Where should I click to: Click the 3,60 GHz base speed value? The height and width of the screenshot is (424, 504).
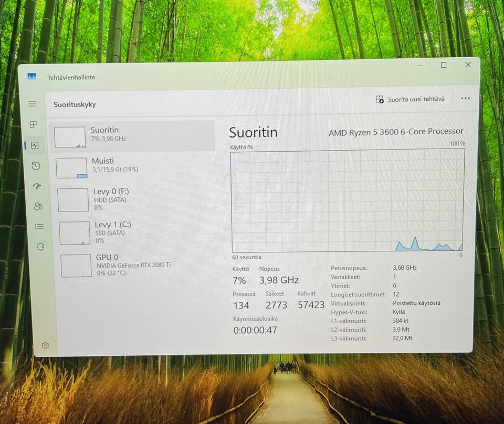(x=405, y=268)
